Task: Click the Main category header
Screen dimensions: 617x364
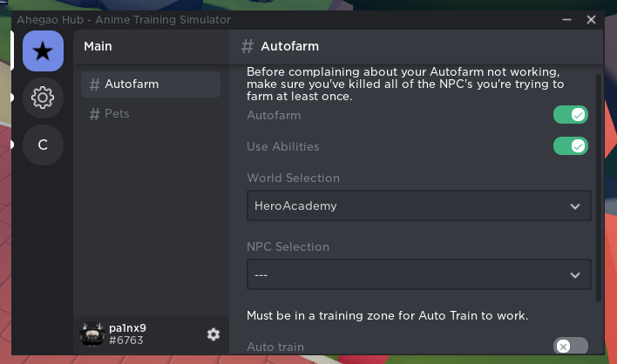Action: tap(98, 47)
